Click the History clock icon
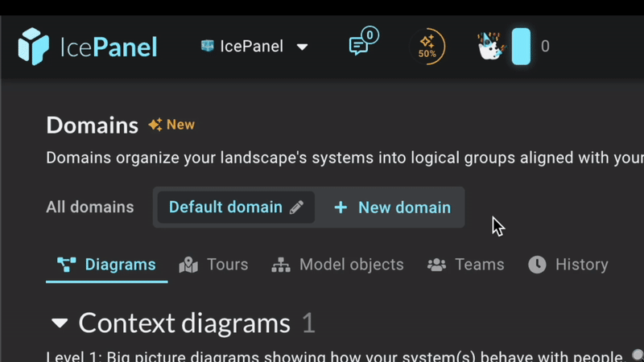 coord(537,265)
